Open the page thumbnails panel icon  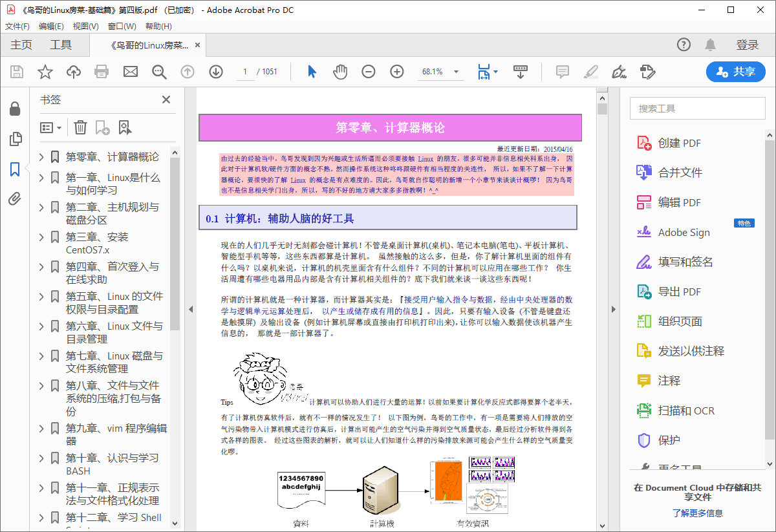(15, 139)
